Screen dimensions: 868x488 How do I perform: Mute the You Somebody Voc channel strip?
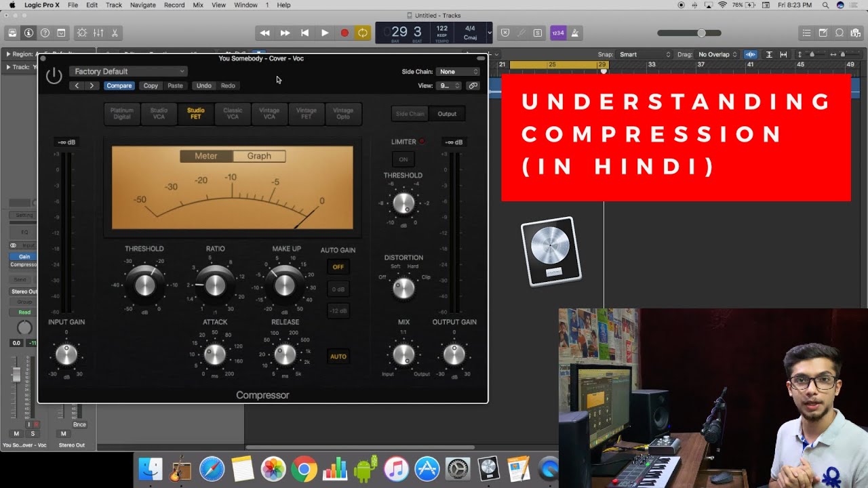[x=16, y=433]
